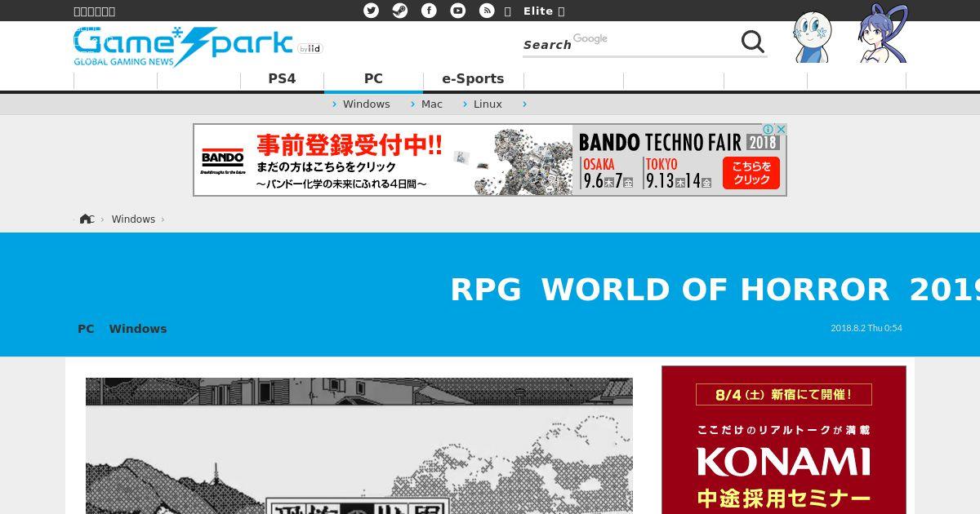
Task: Open Windows breadcrumb link
Action: [133, 219]
